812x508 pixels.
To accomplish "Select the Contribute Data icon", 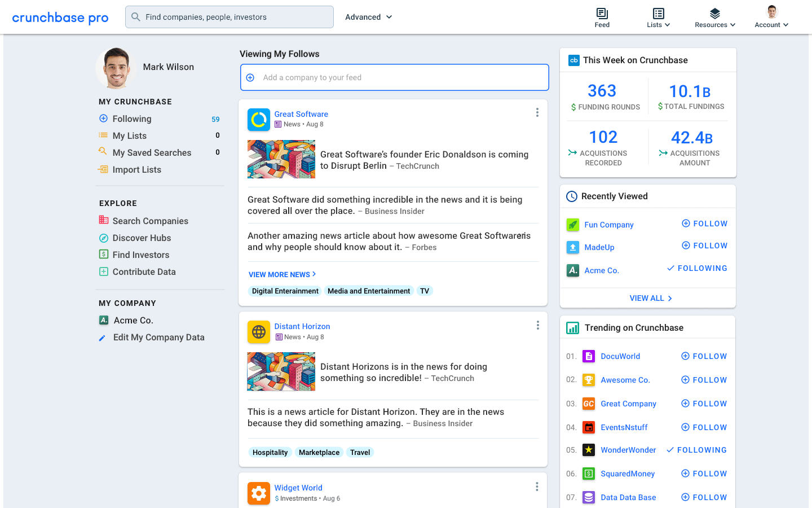I will coord(103,271).
